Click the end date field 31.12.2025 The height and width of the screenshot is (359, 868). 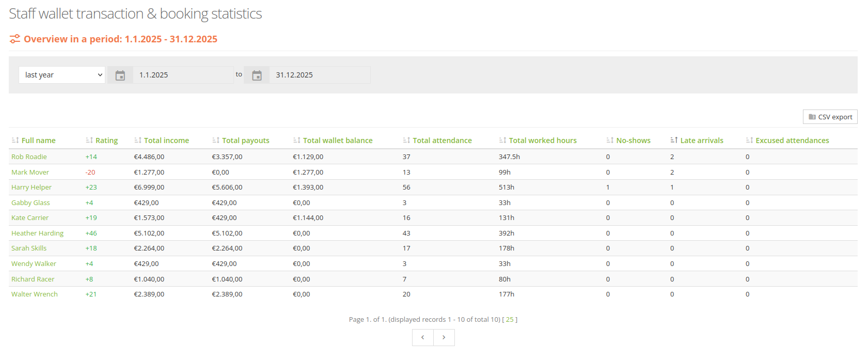click(x=320, y=75)
